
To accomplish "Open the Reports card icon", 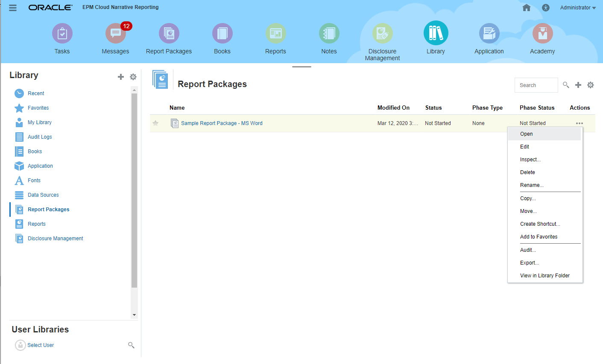I will [276, 33].
